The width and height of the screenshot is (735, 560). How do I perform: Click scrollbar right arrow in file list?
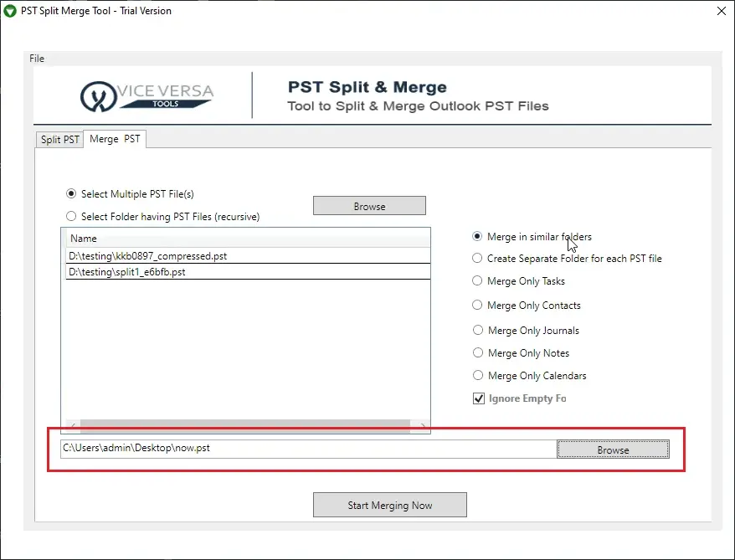click(423, 426)
